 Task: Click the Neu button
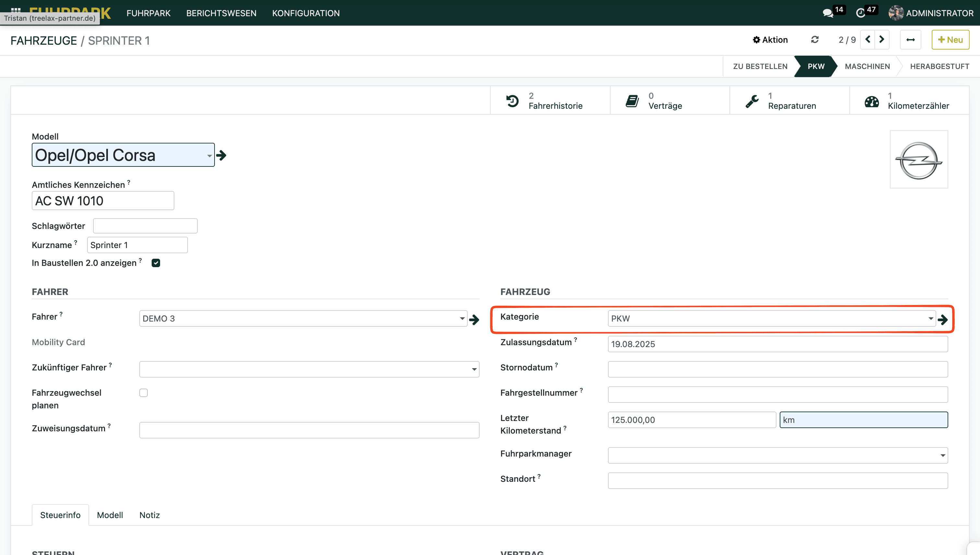pos(950,40)
